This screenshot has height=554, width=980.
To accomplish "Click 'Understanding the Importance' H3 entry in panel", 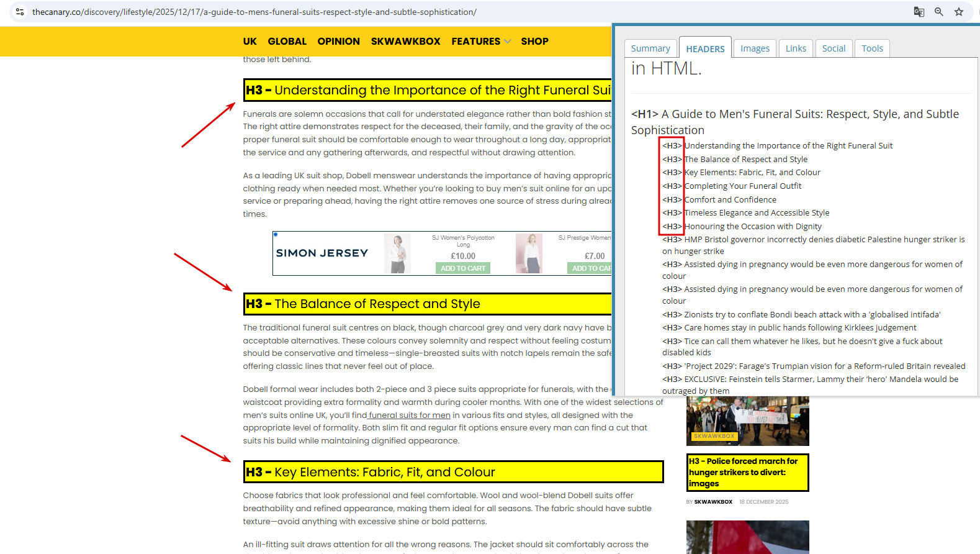I will (x=788, y=145).
